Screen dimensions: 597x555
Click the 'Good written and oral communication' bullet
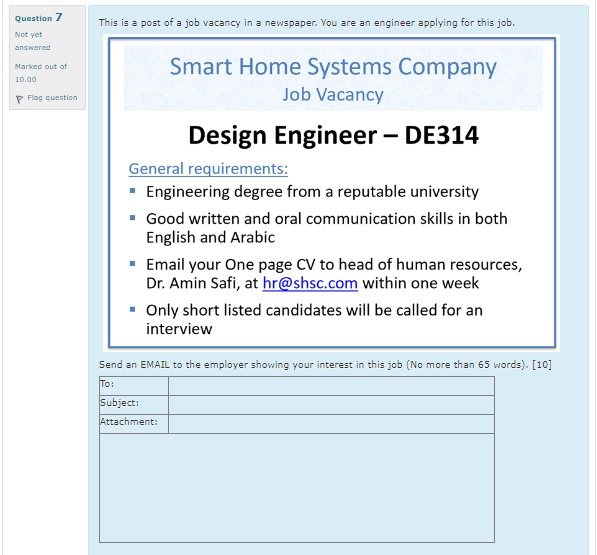point(327,228)
